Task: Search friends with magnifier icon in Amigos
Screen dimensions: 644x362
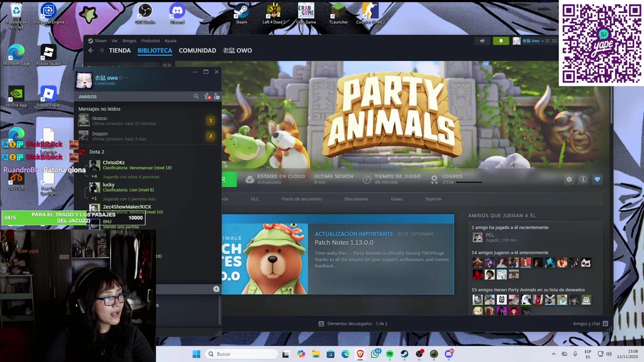Action: [x=196, y=96]
